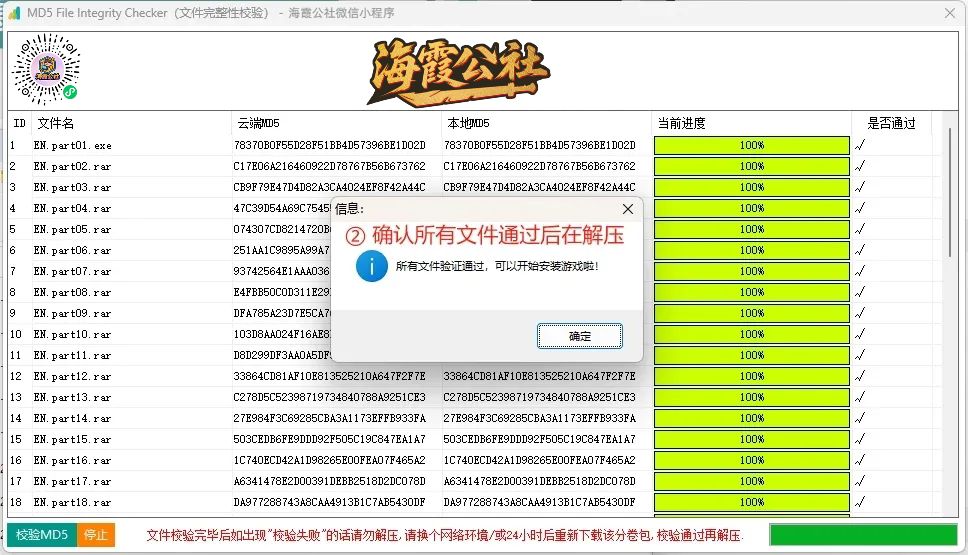
Task: Click the blue information icon in the dialog
Action: pyautogui.click(x=372, y=266)
